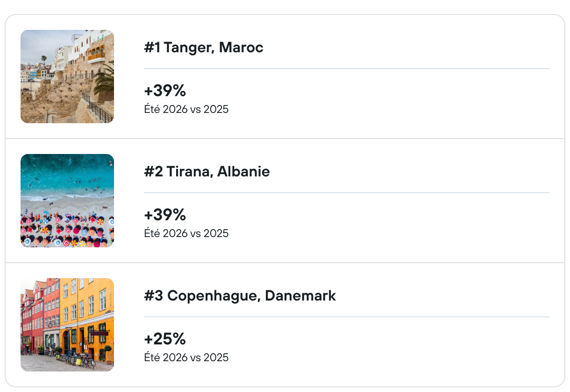Viewport: 570px width, 392px height.
Task: Click the '#2 Tirana, Albanie' heading
Action: [x=207, y=172]
